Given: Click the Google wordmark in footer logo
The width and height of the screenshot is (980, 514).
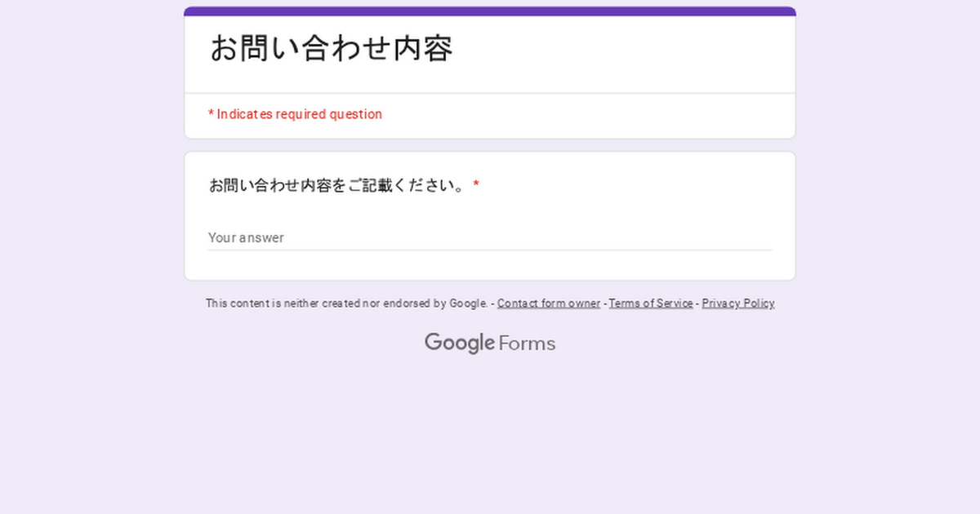Looking at the screenshot, I should click(x=459, y=343).
